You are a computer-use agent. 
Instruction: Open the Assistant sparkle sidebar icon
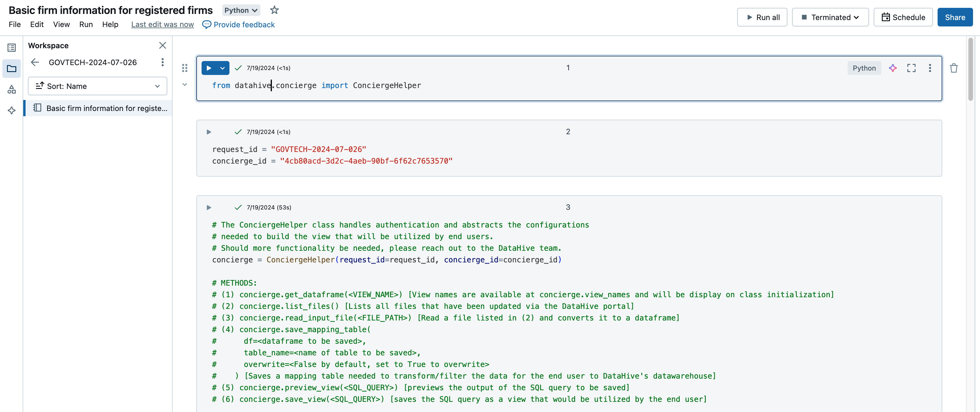point(11,110)
